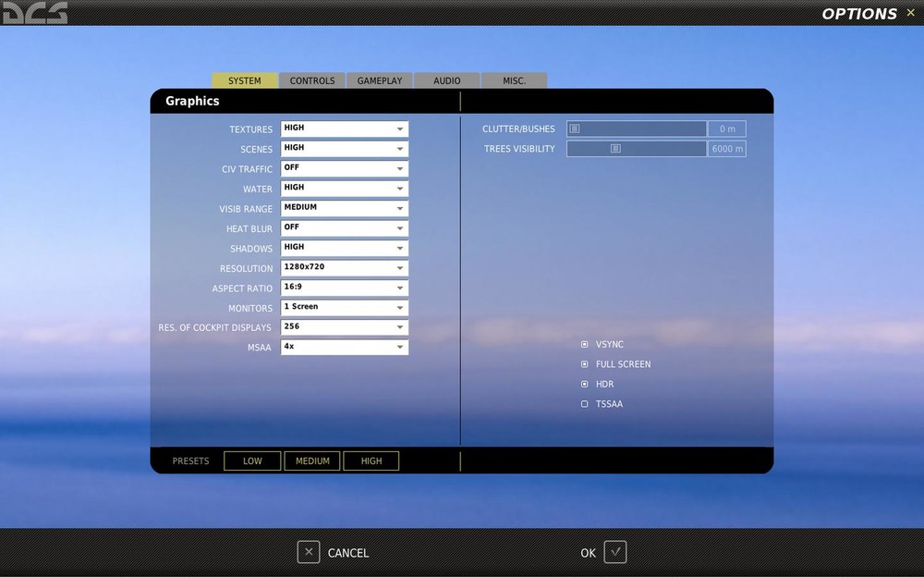Image resolution: width=924 pixels, height=577 pixels.
Task: Expand the TEXTURES dropdown
Action: coord(344,129)
